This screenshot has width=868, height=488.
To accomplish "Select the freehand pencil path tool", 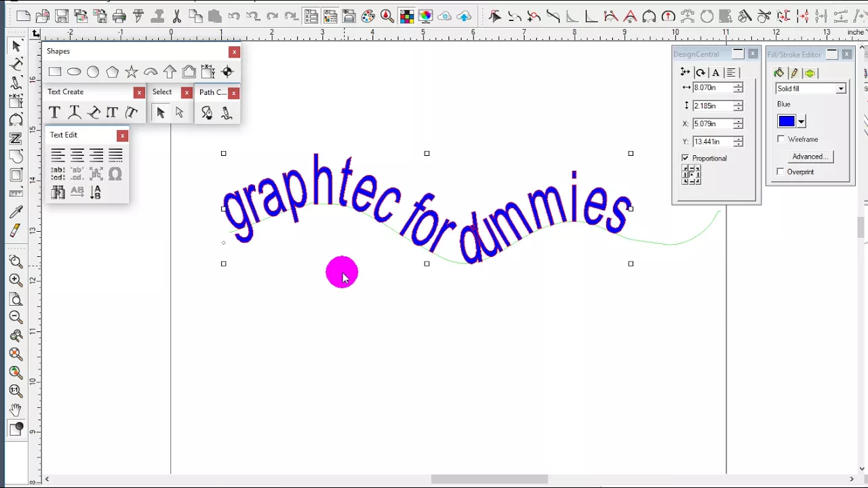I will (226, 113).
